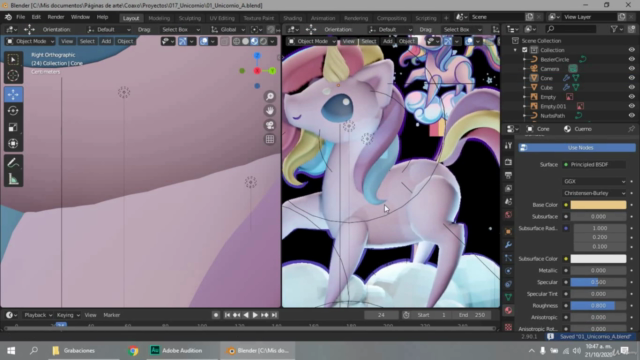The height and width of the screenshot is (360, 640).
Task: Click the blue Z axis gizmo handle
Action: coord(257,56)
